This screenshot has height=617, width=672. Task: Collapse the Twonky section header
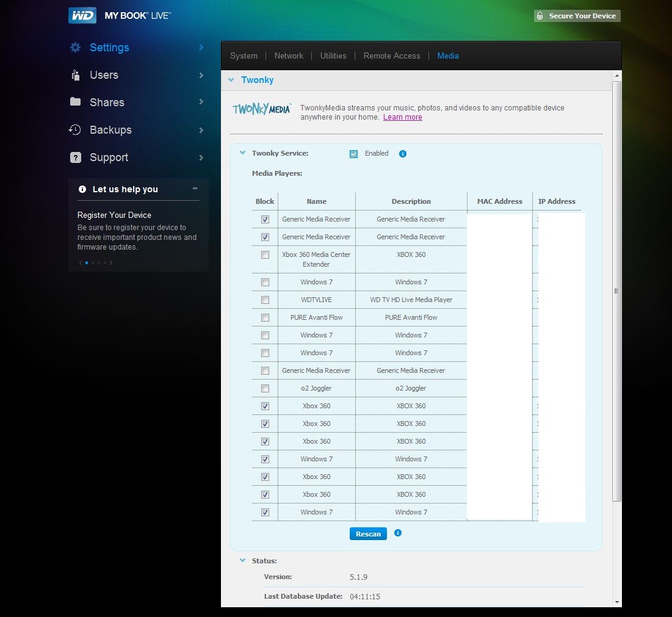pyautogui.click(x=231, y=80)
